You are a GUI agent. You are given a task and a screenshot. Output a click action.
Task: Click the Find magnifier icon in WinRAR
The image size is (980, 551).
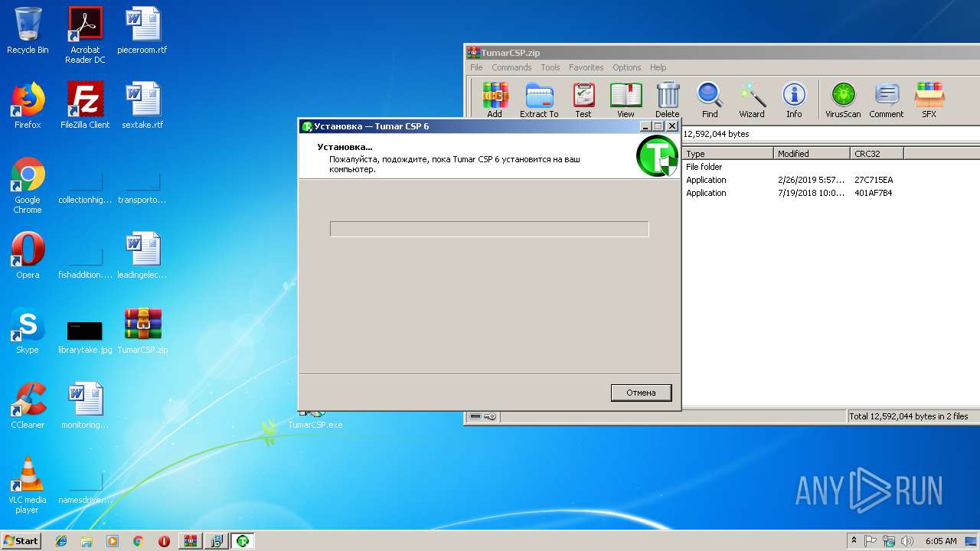(x=710, y=100)
